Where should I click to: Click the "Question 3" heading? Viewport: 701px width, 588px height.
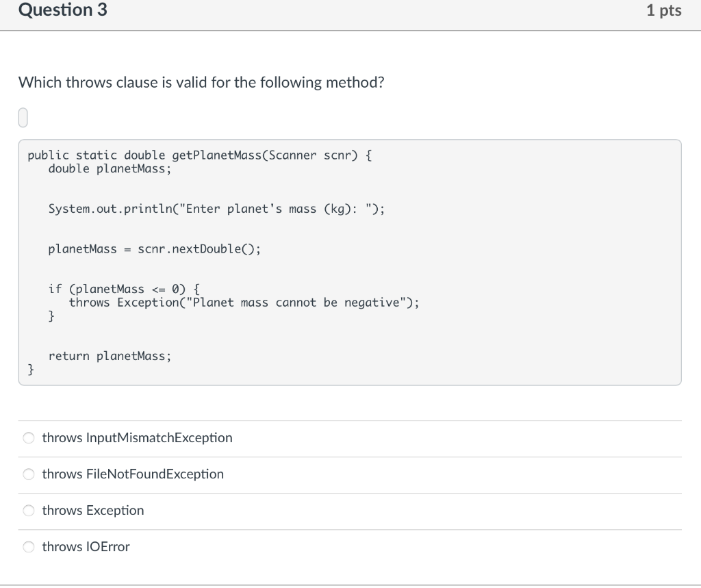(62, 10)
